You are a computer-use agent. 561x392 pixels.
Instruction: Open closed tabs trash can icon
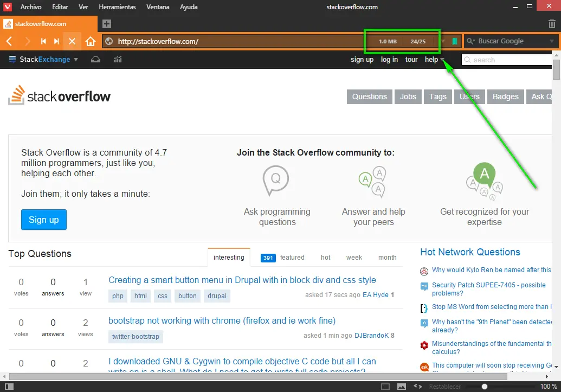point(552,24)
